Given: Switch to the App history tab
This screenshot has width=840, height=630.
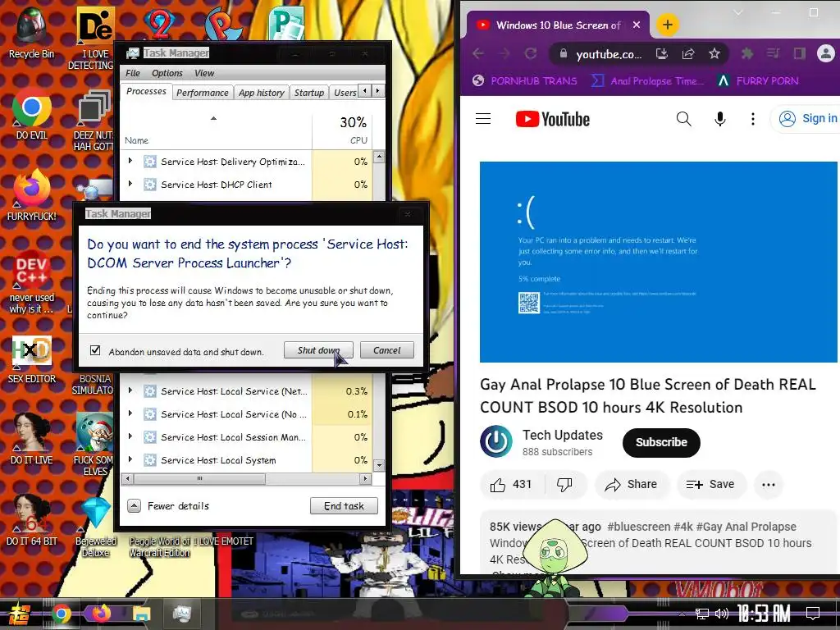Looking at the screenshot, I should [x=262, y=93].
